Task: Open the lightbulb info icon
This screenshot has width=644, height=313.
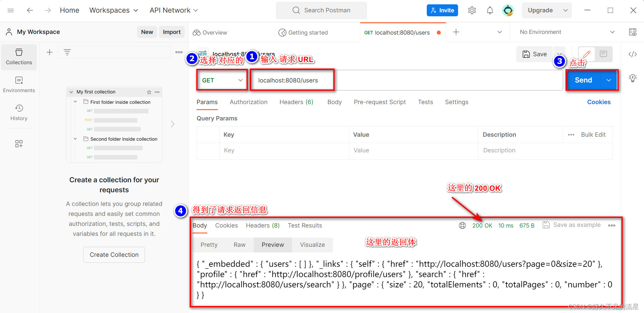Action: click(633, 78)
